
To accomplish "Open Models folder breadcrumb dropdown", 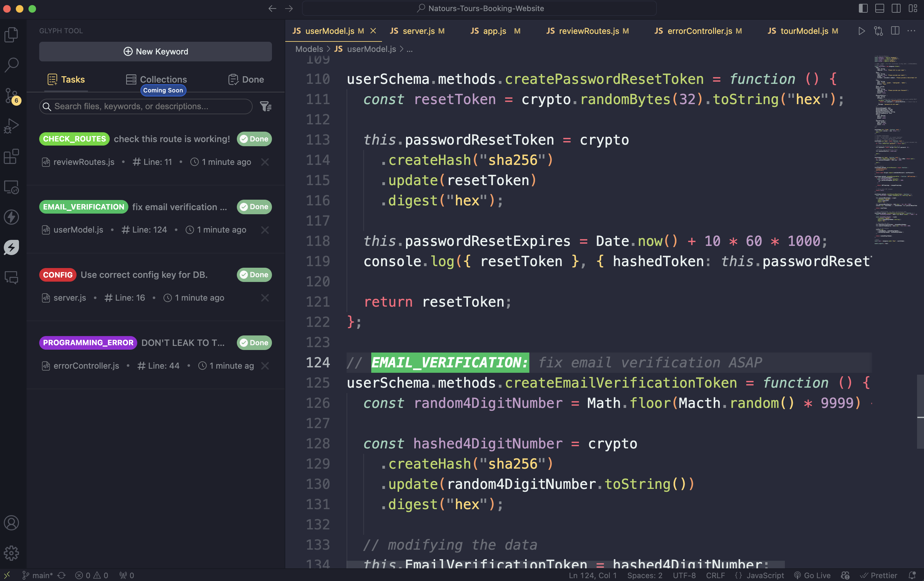I will point(309,49).
